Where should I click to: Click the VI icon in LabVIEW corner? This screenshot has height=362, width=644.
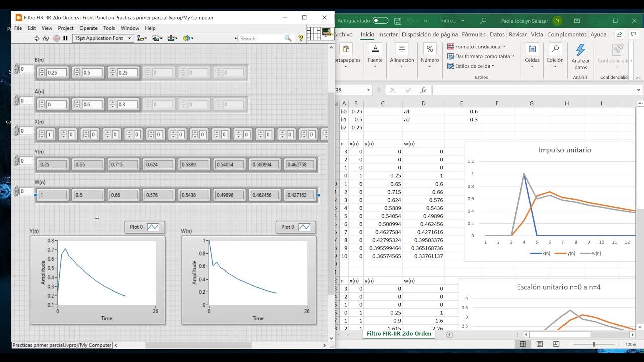click(x=327, y=33)
